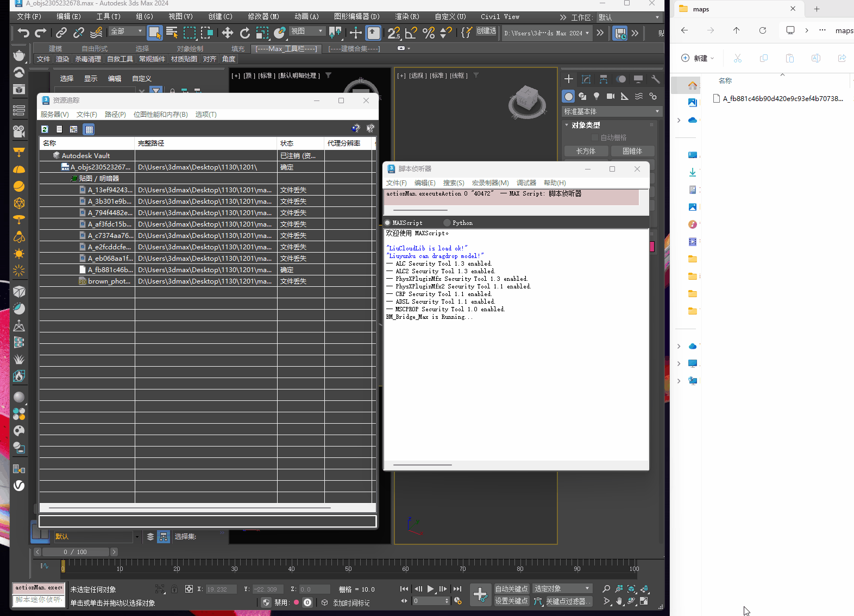Screen dimensions: 854x616
Task: Open 宏录制器(M) menu in script listener
Action: coord(490,183)
